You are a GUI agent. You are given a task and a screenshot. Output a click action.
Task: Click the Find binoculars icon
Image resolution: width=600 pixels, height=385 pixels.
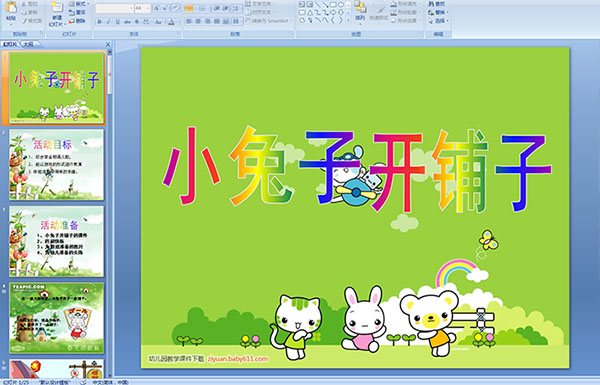431,4
